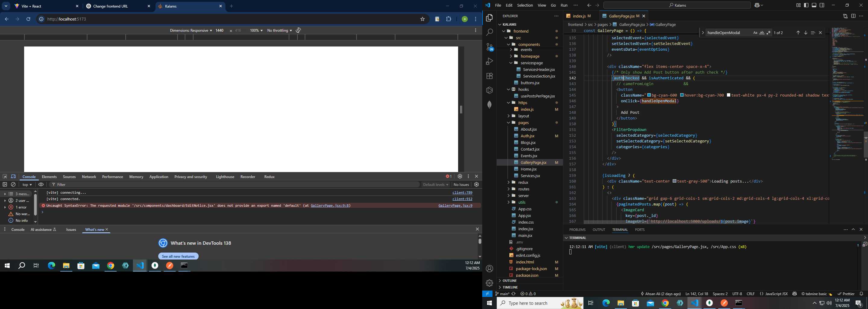Open the VS Code Accounts icon

(x=489, y=269)
